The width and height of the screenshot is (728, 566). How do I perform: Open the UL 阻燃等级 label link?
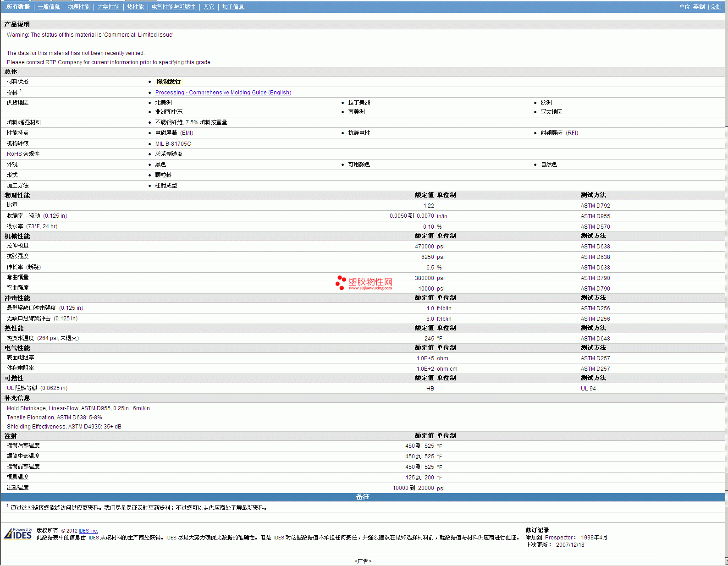[37, 388]
